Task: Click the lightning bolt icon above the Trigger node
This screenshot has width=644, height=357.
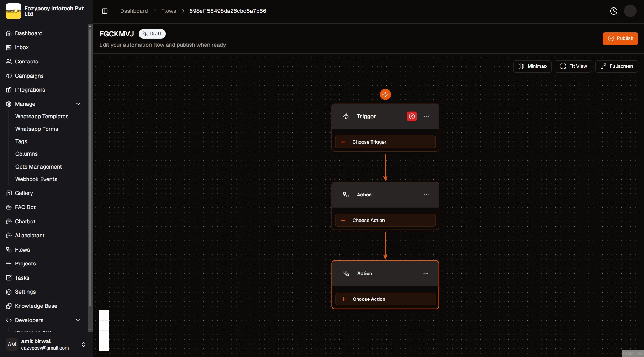Action: point(385,94)
